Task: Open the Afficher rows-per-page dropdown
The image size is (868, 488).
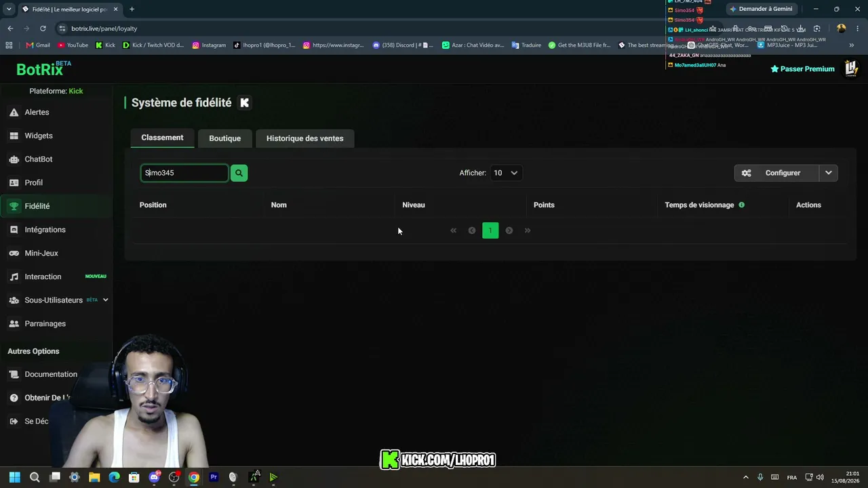Action: coord(505,173)
